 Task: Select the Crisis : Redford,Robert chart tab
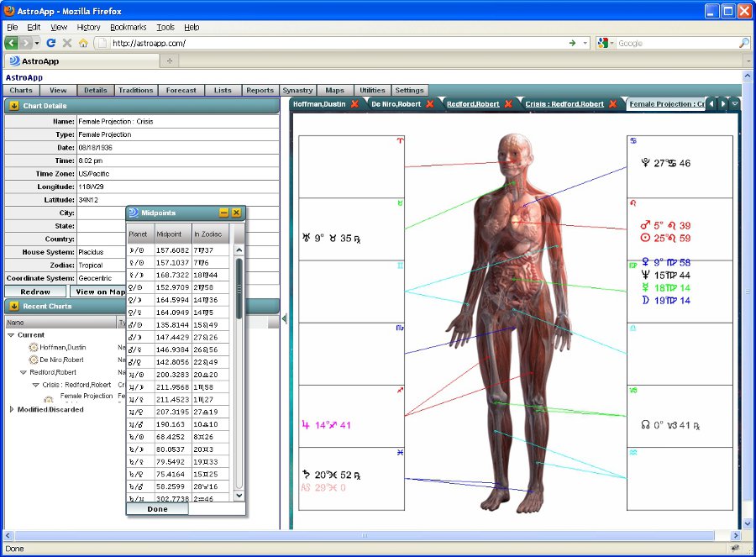pos(564,103)
